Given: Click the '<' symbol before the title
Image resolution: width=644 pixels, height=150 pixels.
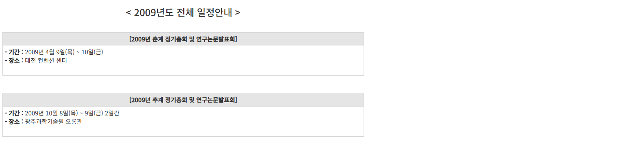Looking at the screenshot, I should click(129, 13).
